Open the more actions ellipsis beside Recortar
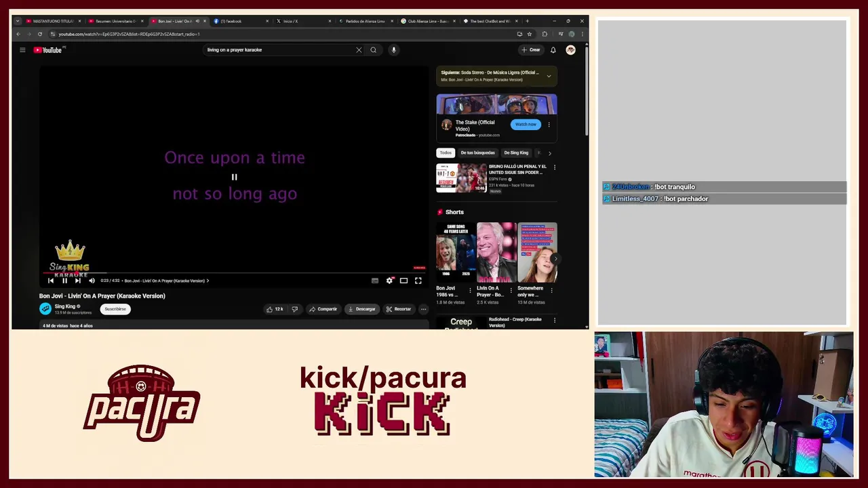 [x=423, y=309]
